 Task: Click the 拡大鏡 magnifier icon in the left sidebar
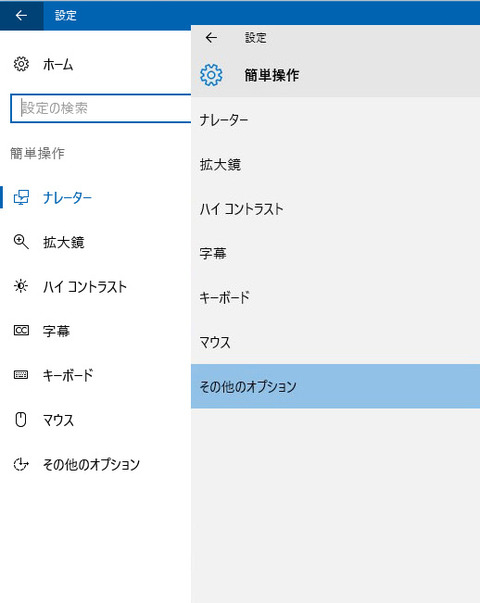(x=21, y=242)
